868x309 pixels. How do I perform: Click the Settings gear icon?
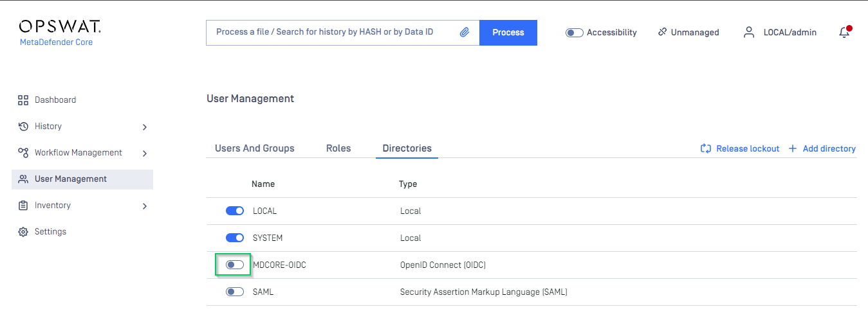point(23,232)
